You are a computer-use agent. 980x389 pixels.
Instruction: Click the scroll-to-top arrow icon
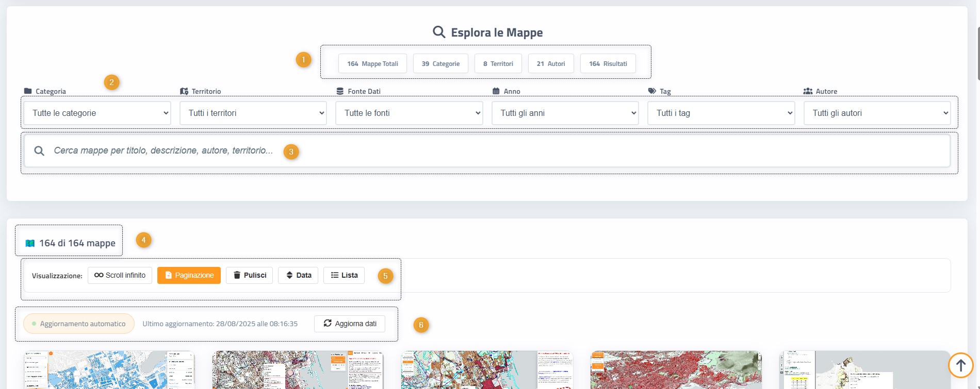pos(960,365)
